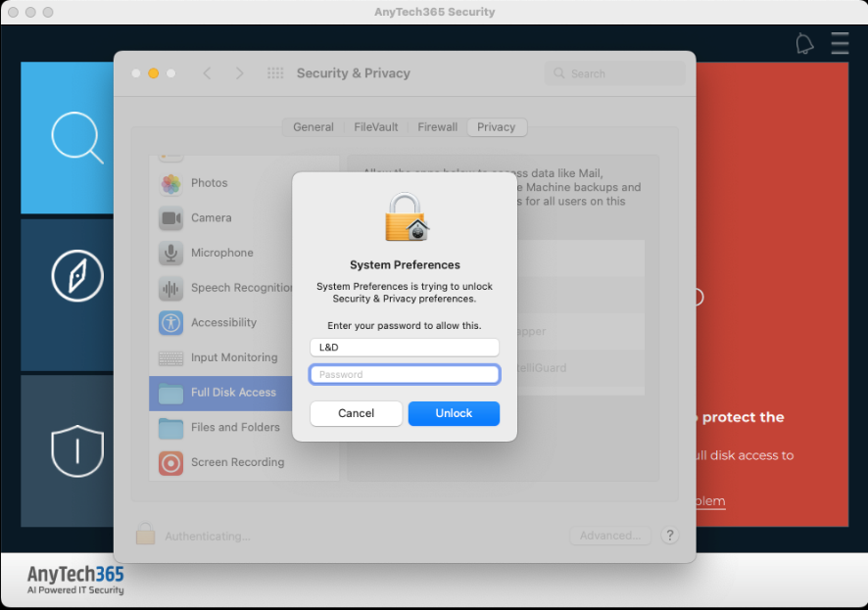Click the Photos icon in privacy list
This screenshot has width=868, height=610.
point(171,184)
